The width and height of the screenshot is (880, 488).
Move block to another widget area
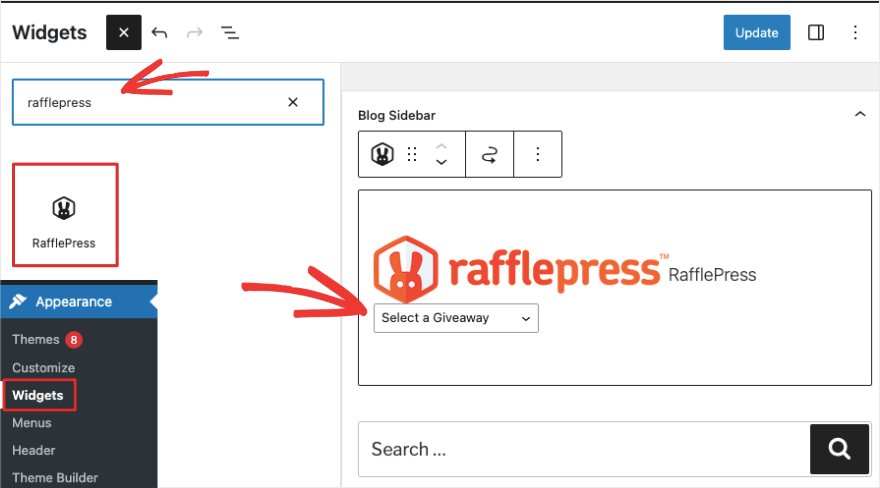point(489,154)
